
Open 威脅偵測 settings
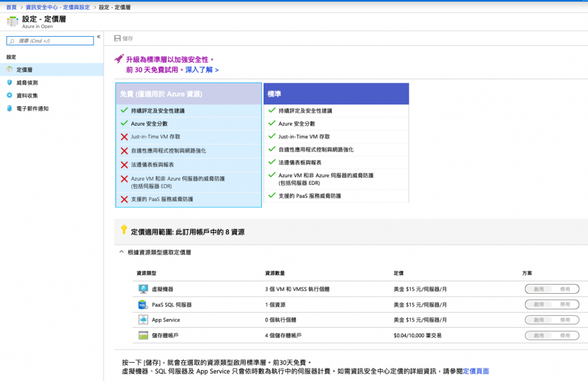tap(52, 83)
